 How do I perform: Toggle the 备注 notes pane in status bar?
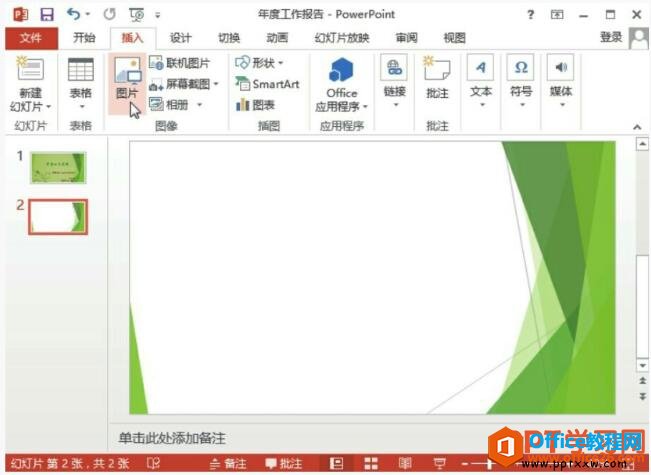pyautogui.click(x=228, y=463)
